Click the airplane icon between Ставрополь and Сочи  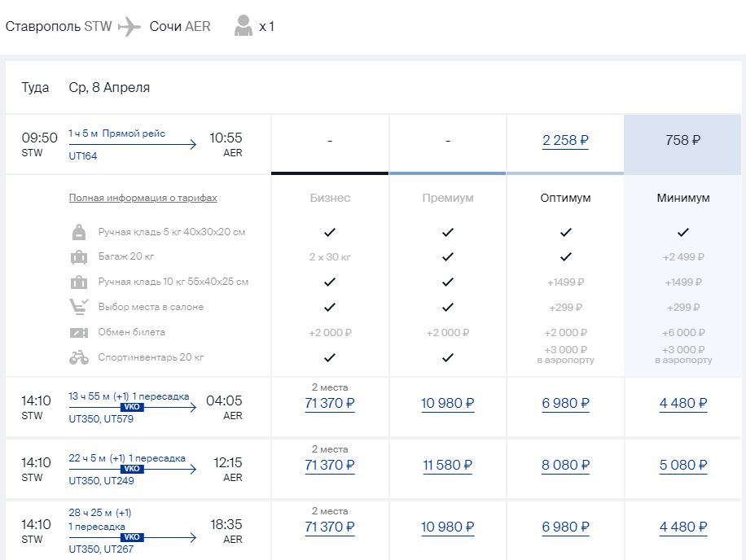(130, 27)
